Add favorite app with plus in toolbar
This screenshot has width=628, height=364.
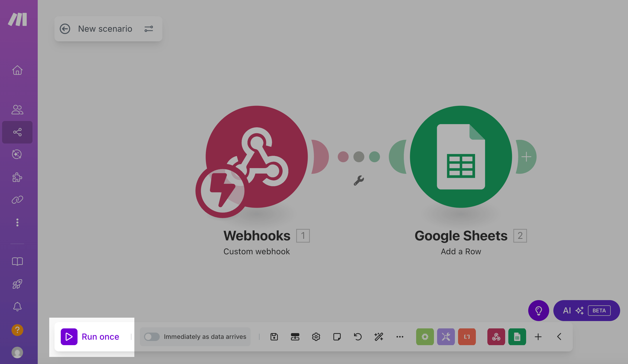click(x=538, y=337)
